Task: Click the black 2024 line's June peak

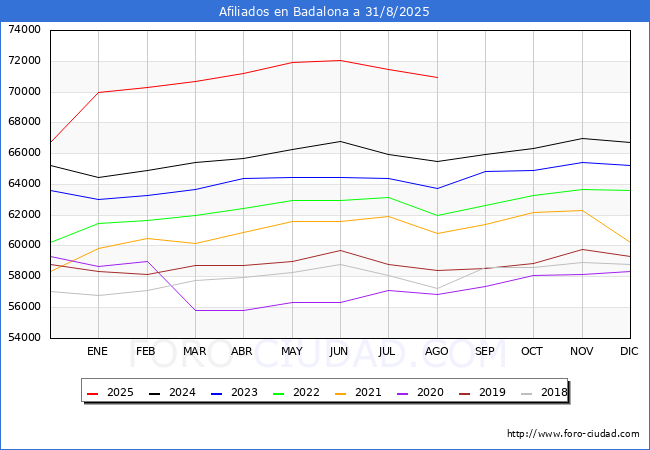Action: click(340, 141)
